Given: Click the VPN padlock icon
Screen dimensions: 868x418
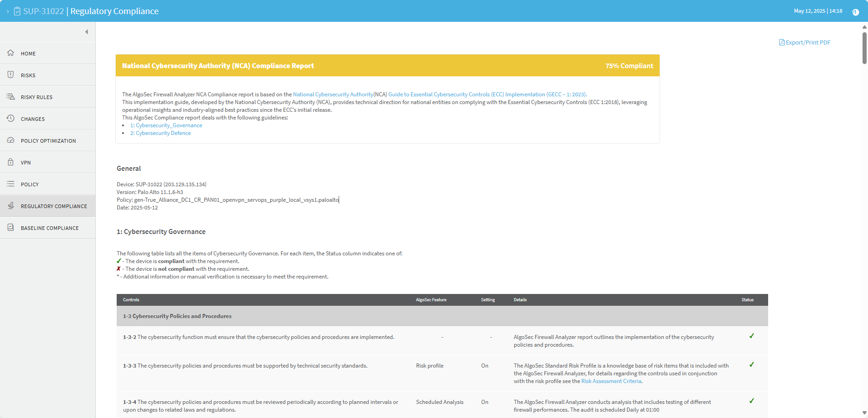Looking at the screenshot, I should pos(11,162).
